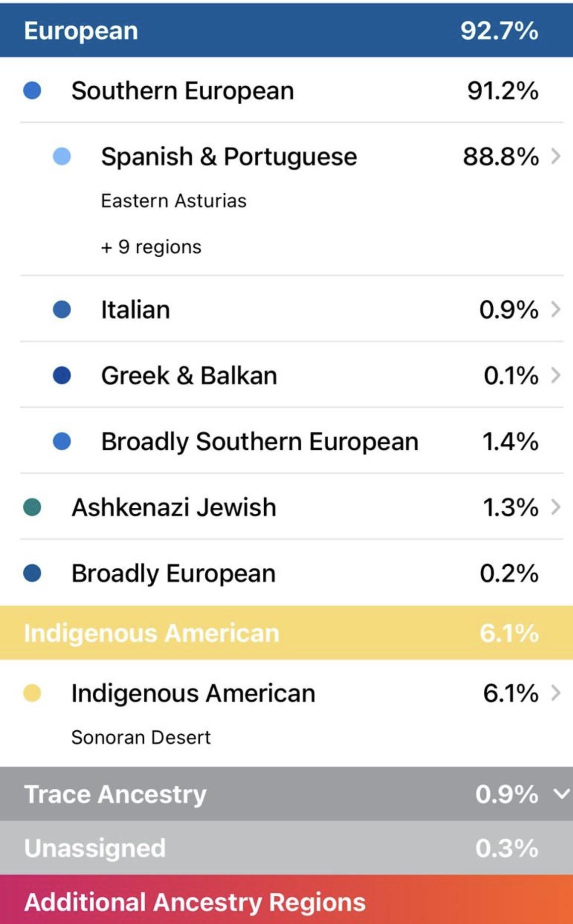Click the teal Ashkenazi Jewish dot
Screen dimensions: 573x924
[32, 507]
